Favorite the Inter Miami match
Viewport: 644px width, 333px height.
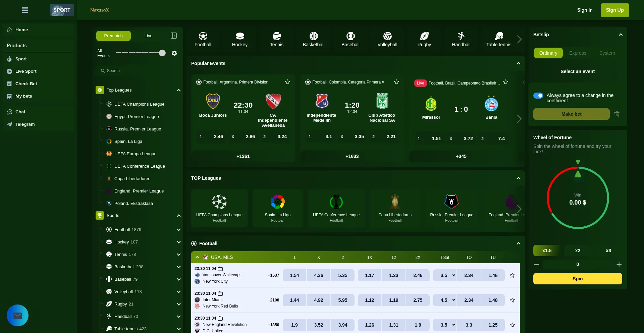(x=512, y=300)
